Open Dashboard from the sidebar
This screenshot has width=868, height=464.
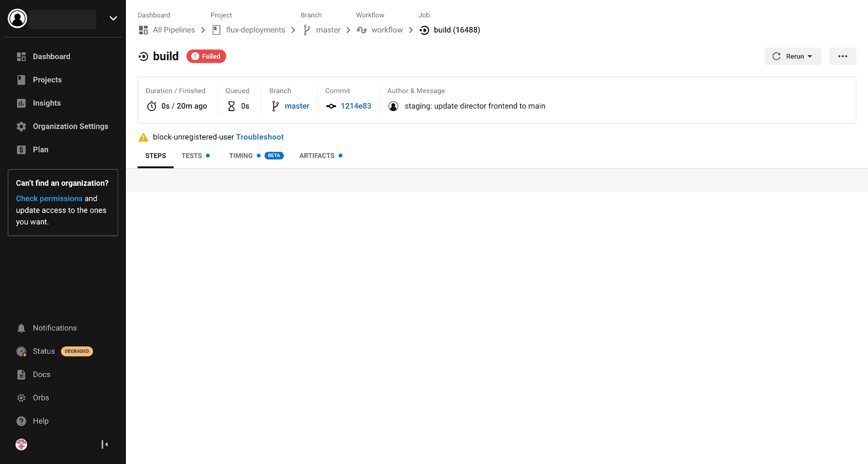(x=51, y=56)
